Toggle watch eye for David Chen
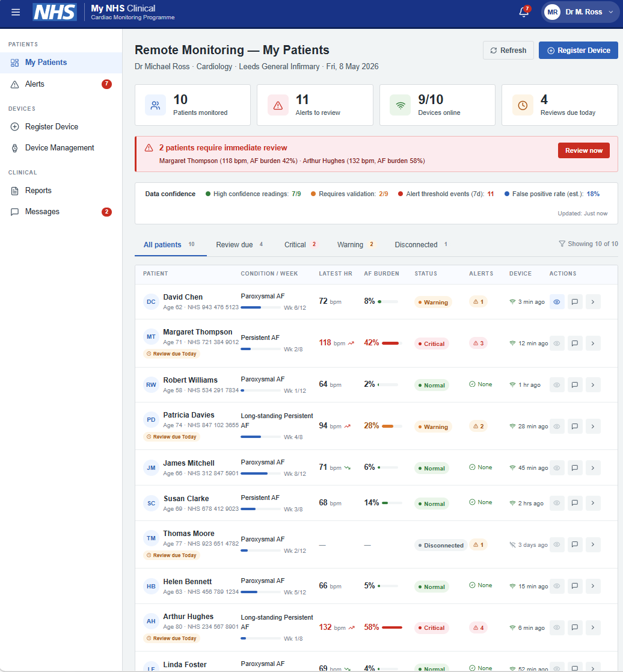The width and height of the screenshot is (623, 672). tap(557, 302)
